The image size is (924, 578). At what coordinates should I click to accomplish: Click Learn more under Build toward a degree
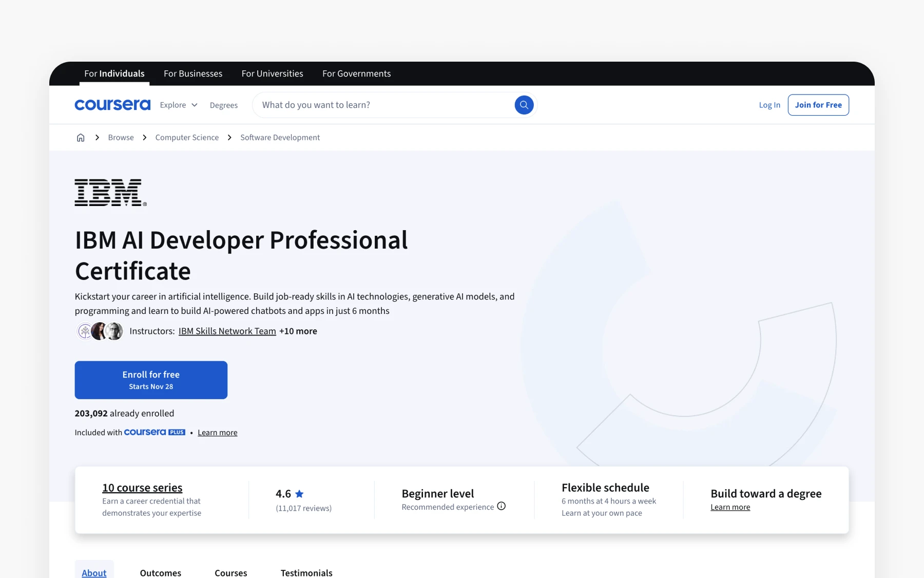(730, 507)
